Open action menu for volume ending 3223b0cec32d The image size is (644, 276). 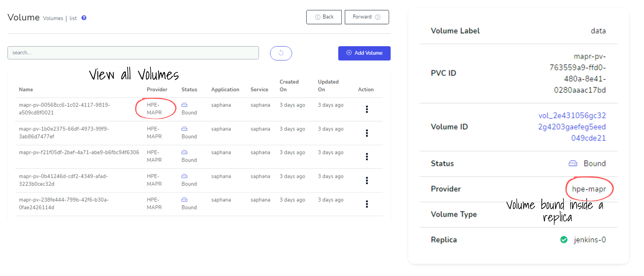click(x=367, y=181)
